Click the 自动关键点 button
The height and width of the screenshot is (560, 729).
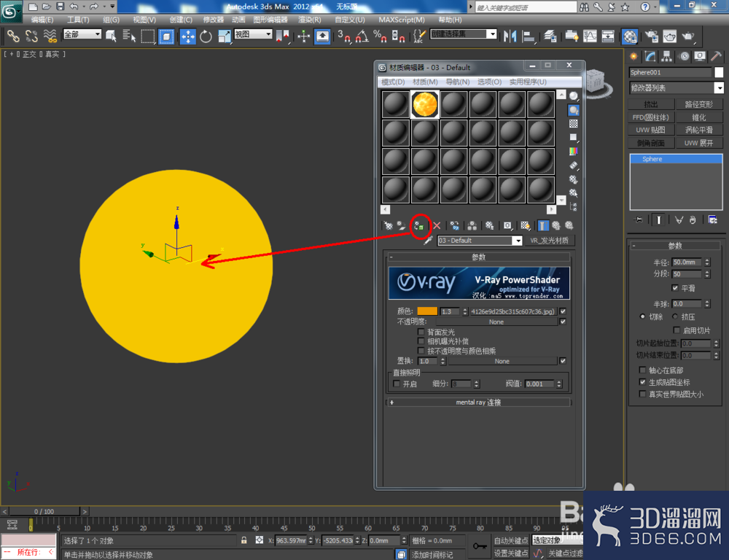(510, 540)
